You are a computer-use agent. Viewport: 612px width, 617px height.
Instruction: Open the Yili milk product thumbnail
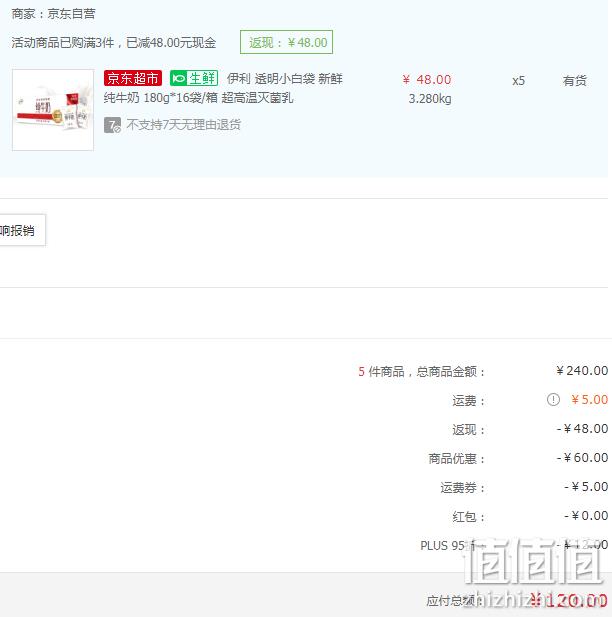pos(53,110)
